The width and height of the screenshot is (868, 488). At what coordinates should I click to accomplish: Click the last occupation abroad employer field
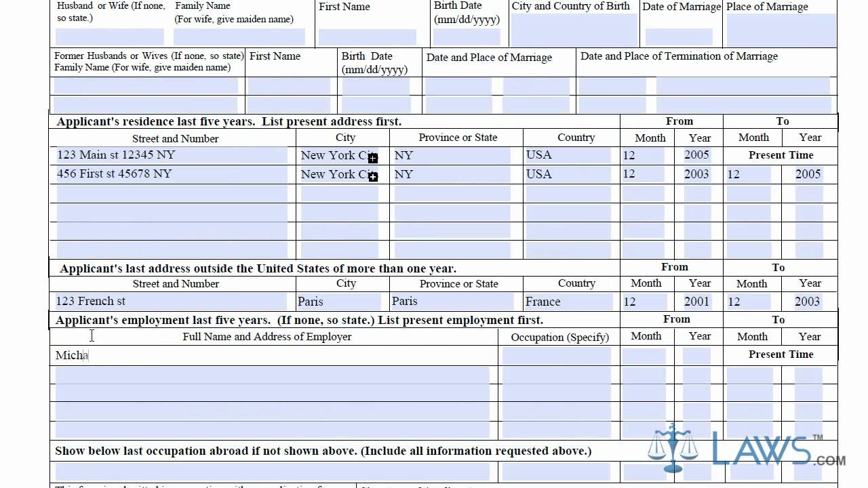pos(272,472)
